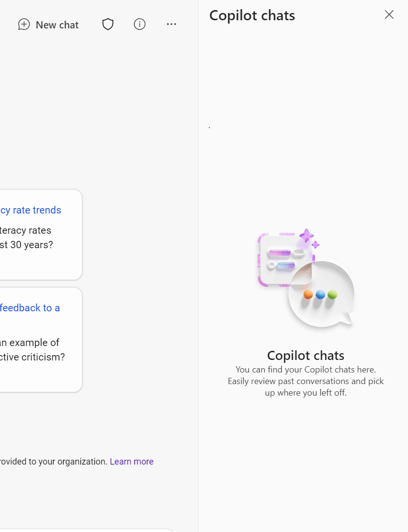Click the New chat plus-bubble icon
The width and height of the screenshot is (408, 532).
[x=24, y=25]
